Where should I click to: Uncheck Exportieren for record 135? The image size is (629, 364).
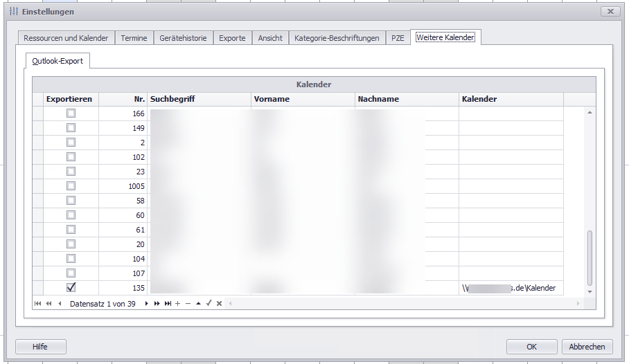click(71, 288)
